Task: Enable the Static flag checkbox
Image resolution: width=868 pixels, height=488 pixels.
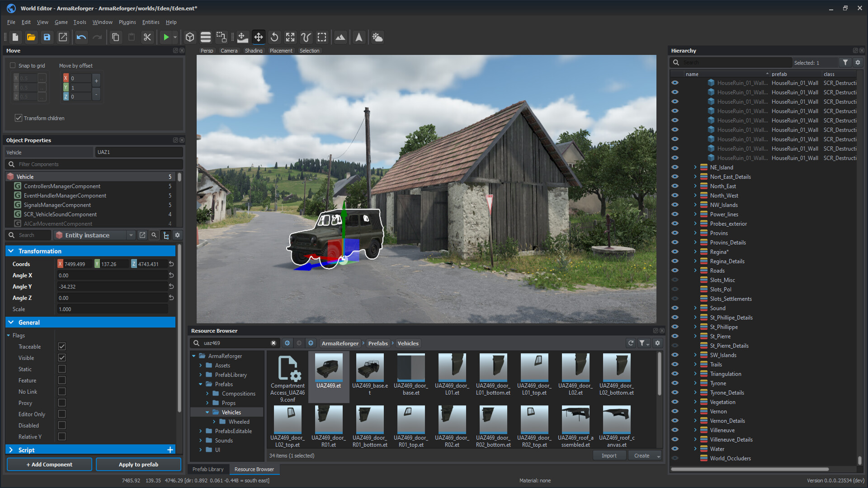Action: pyautogui.click(x=61, y=369)
